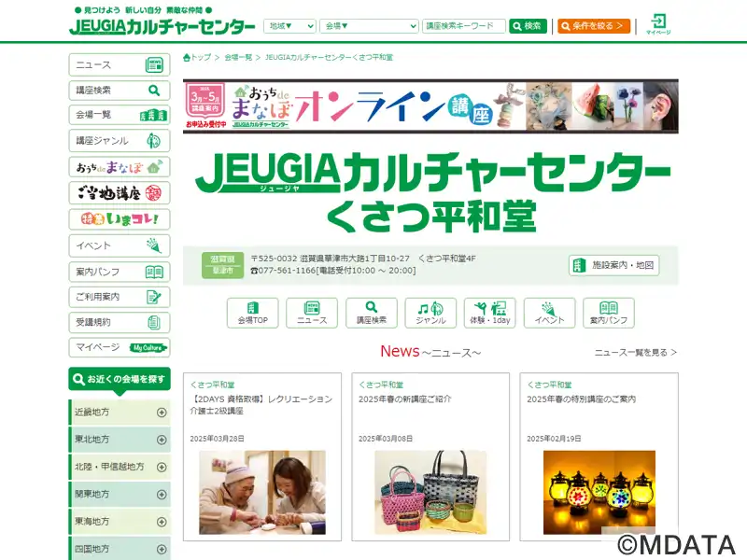Click the elderly care recreation photo

click(x=262, y=493)
